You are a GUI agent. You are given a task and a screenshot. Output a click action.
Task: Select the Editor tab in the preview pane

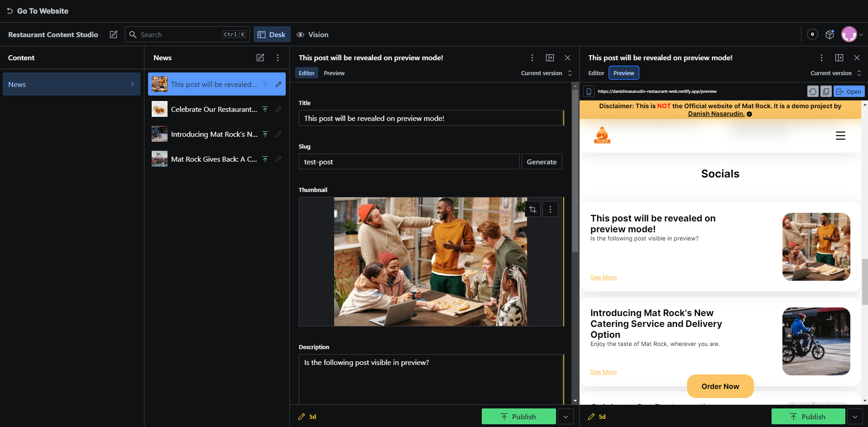[596, 73]
